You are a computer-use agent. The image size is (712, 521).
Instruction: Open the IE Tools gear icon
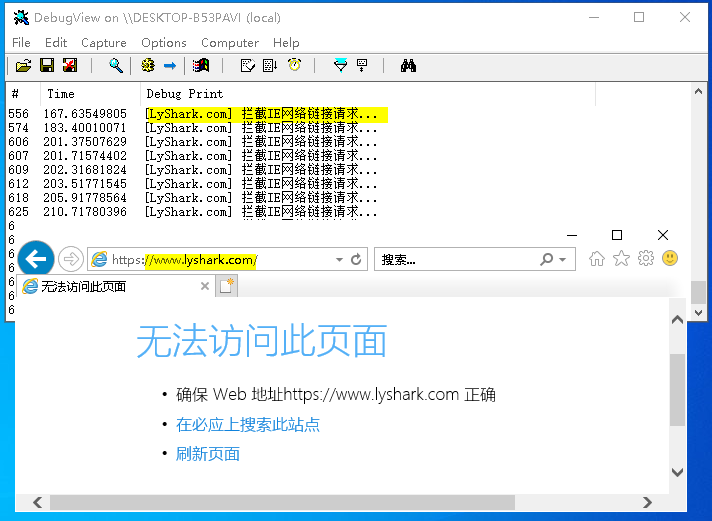click(646, 258)
